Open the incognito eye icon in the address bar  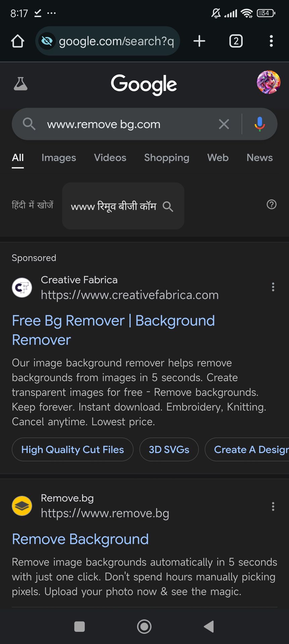[x=47, y=41]
